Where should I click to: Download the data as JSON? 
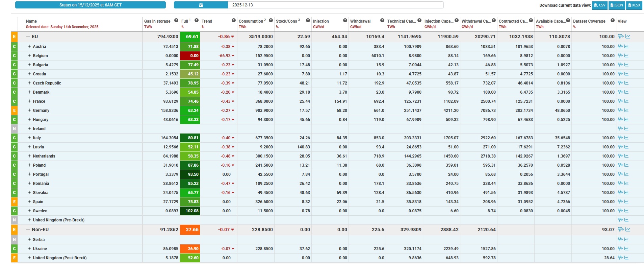pyautogui.click(x=617, y=5)
